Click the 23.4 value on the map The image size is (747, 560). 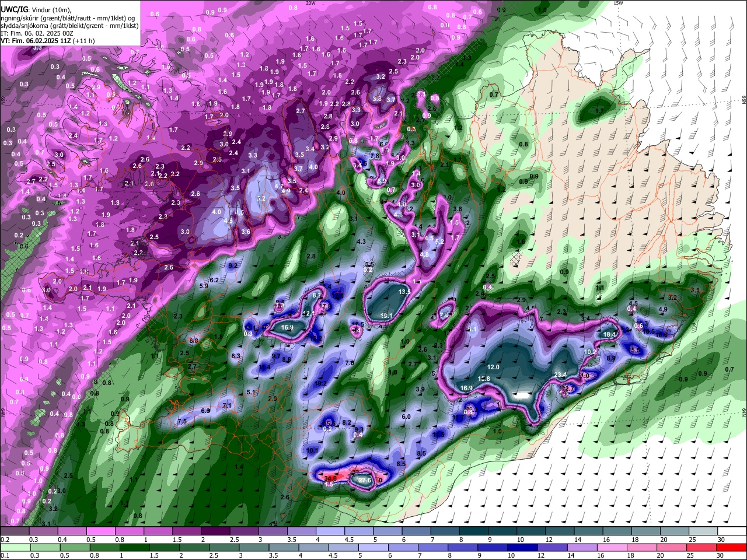tap(560, 374)
